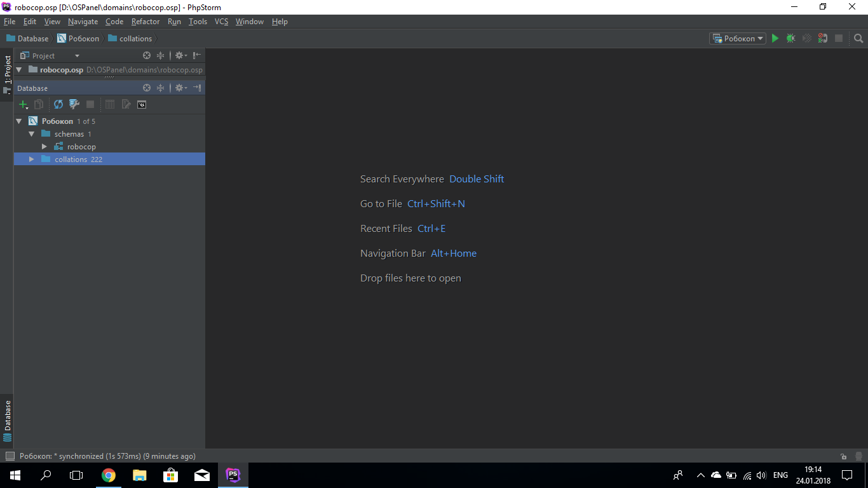Image resolution: width=868 pixels, height=488 pixels.
Task: Open the Edit menu
Action: (30, 22)
